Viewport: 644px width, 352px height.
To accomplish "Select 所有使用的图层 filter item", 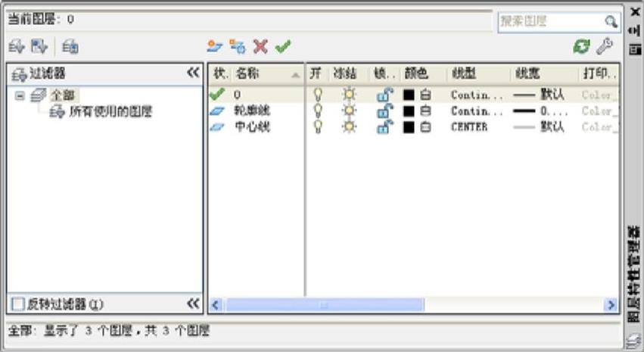I will pyautogui.click(x=110, y=111).
